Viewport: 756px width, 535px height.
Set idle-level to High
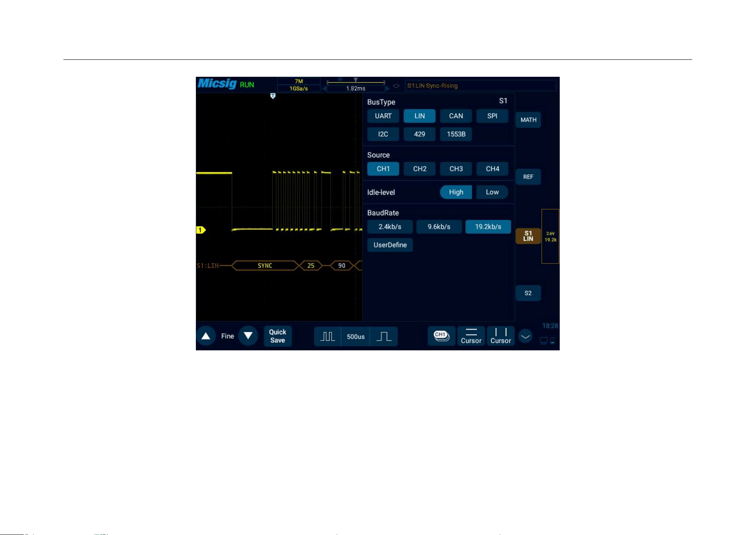(x=456, y=192)
